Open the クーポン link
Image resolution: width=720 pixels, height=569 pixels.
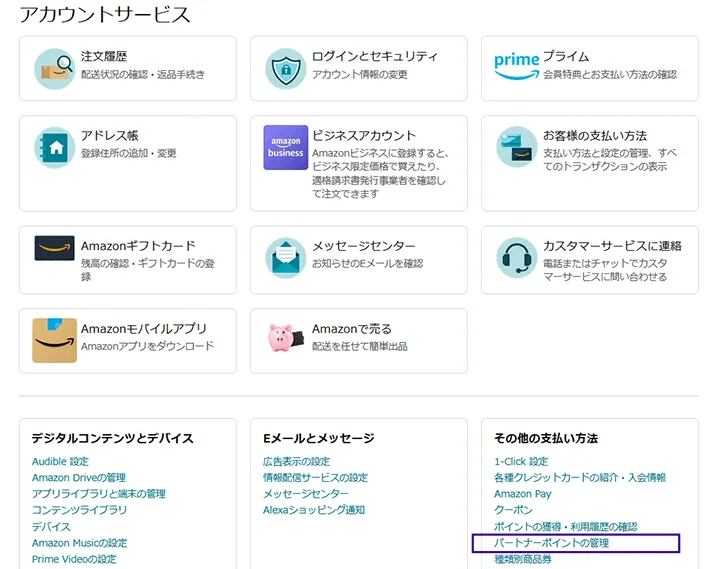click(513, 510)
